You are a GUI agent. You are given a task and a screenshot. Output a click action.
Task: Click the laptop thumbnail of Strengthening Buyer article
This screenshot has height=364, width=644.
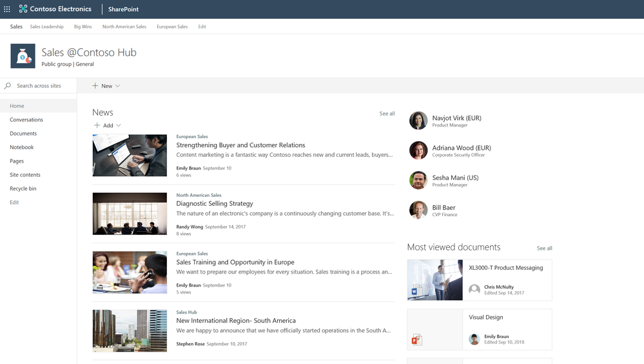coord(130,155)
